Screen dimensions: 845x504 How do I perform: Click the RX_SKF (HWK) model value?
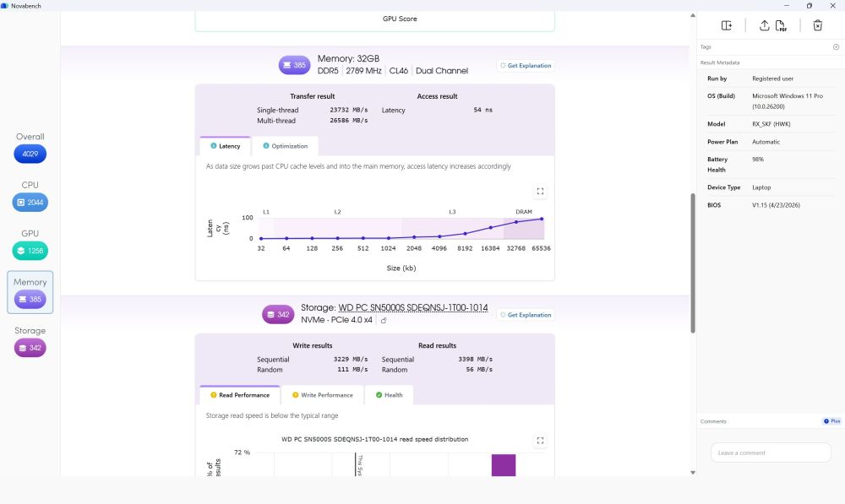point(771,124)
